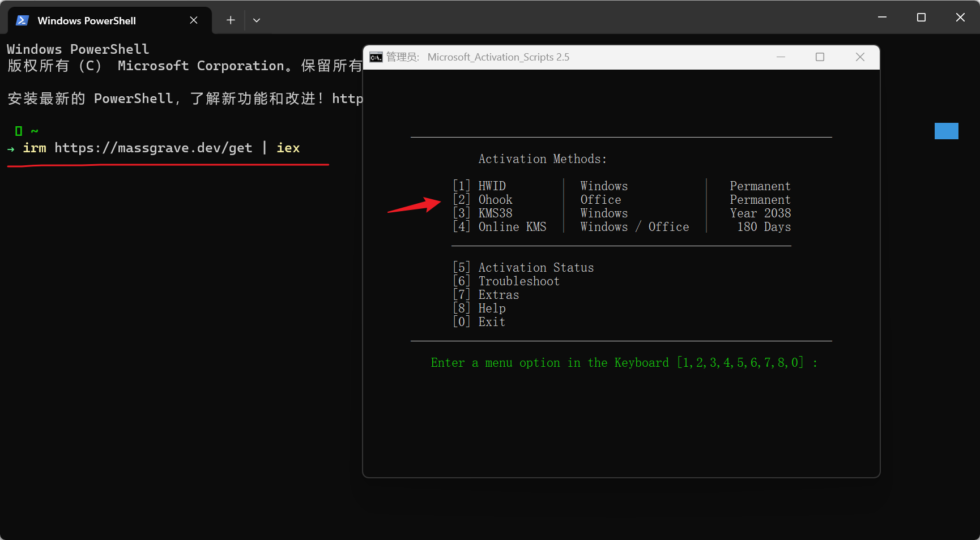Open a new terminal tab
This screenshot has width=980, height=540.
pos(231,20)
